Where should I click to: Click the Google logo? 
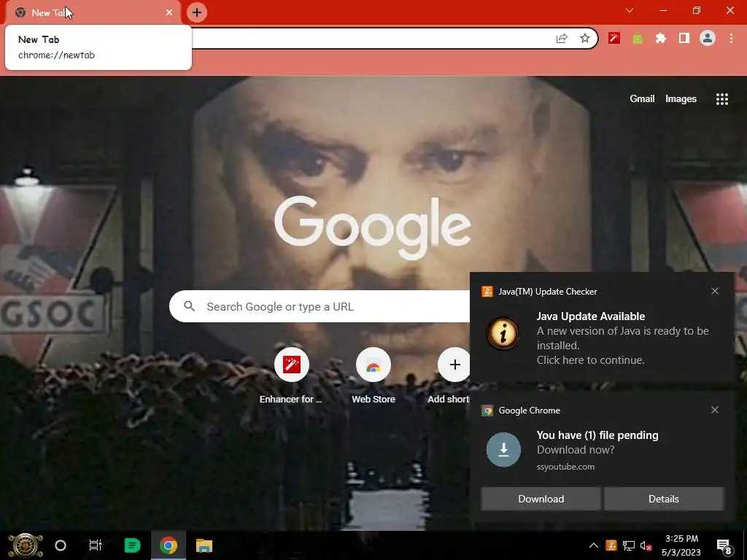(373, 227)
